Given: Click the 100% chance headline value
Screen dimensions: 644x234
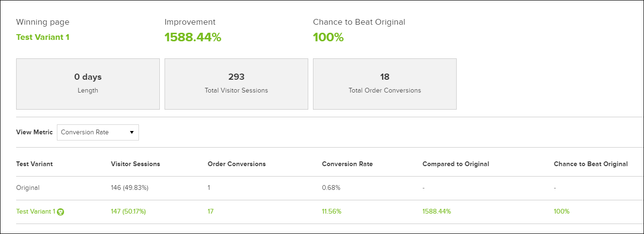Looking at the screenshot, I should pos(328,37).
